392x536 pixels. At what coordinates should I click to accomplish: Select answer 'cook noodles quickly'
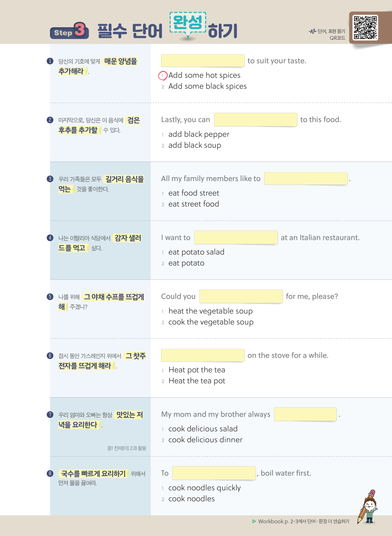point(204,488)
